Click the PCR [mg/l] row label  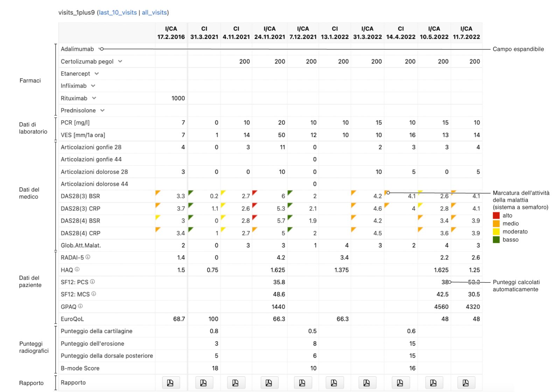[x=75, y=122]
